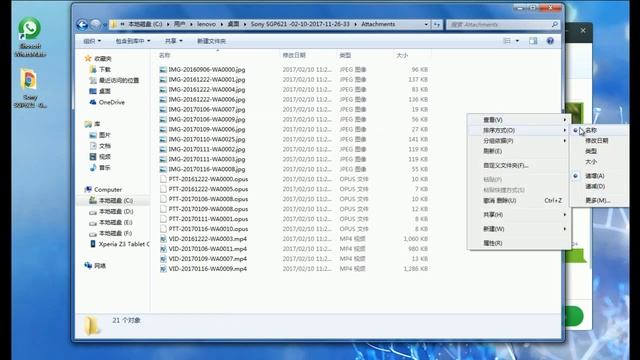This screenshot has height=360, width=640.
Task: Open the 共享 toolbar dropdown
Action: coord(173,41)
